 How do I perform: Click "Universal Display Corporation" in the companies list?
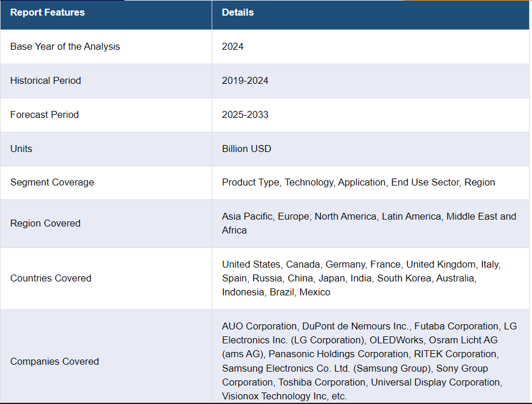[436, 382]
